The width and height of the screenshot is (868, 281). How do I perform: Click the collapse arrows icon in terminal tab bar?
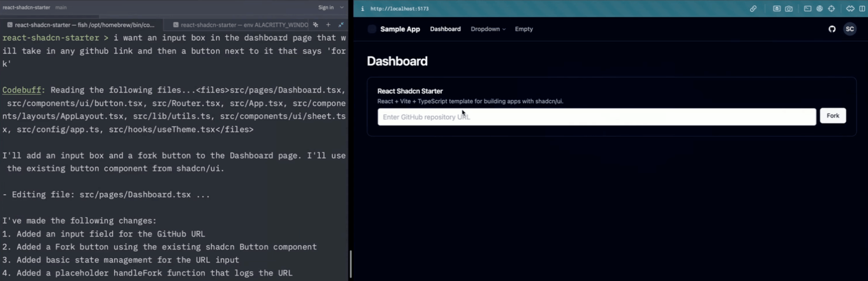click(x=341, y=25)
